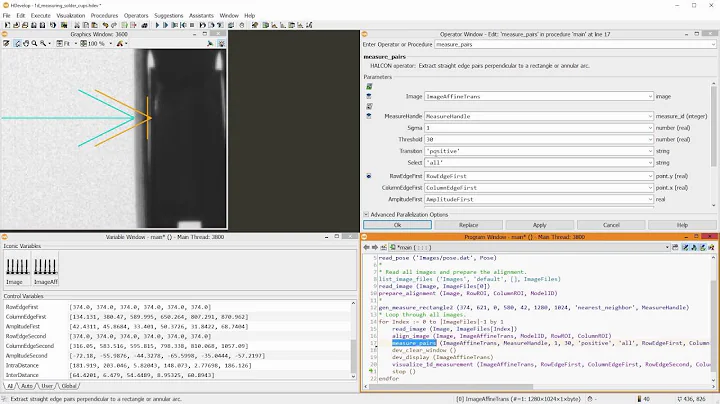
Task: Click the Find binoculars toolbar icon
Action: pos(144,25)
